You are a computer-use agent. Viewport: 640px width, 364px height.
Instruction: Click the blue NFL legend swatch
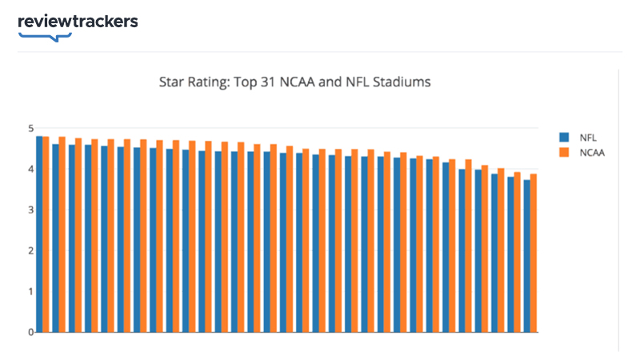pos(565,137)
